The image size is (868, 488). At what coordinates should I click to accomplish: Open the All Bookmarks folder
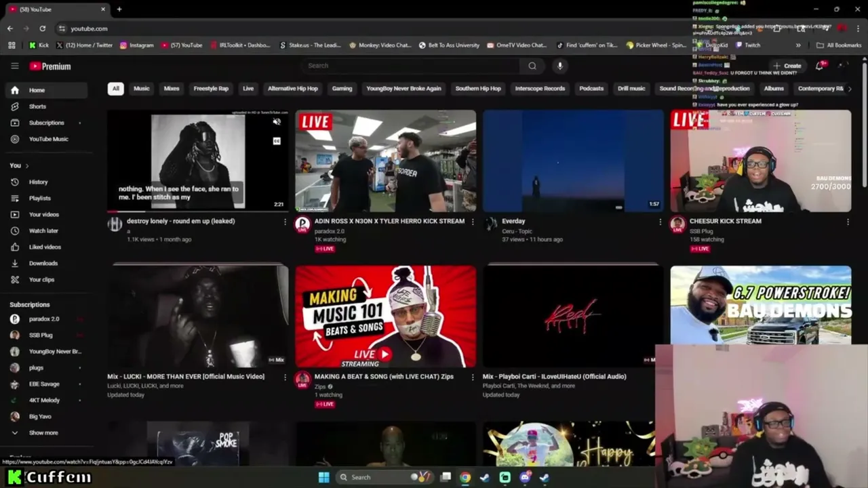tap(839, 45)
